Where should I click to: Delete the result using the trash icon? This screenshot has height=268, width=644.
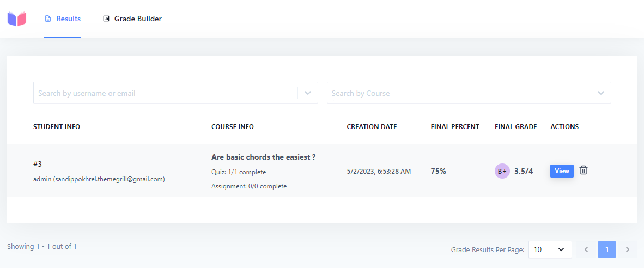point(583,170)
